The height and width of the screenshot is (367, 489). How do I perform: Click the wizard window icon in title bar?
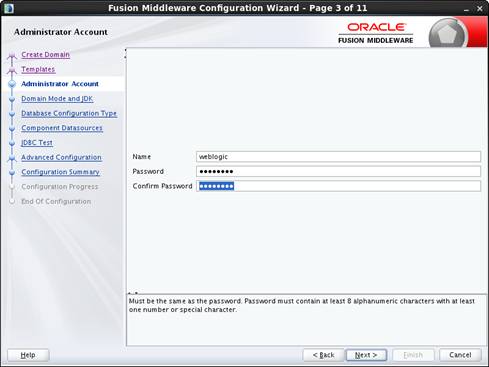click(9, 8)
